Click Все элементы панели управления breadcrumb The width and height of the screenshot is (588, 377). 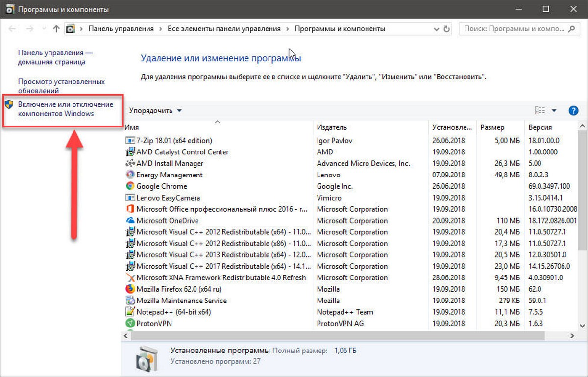click(x=224, y=29)
